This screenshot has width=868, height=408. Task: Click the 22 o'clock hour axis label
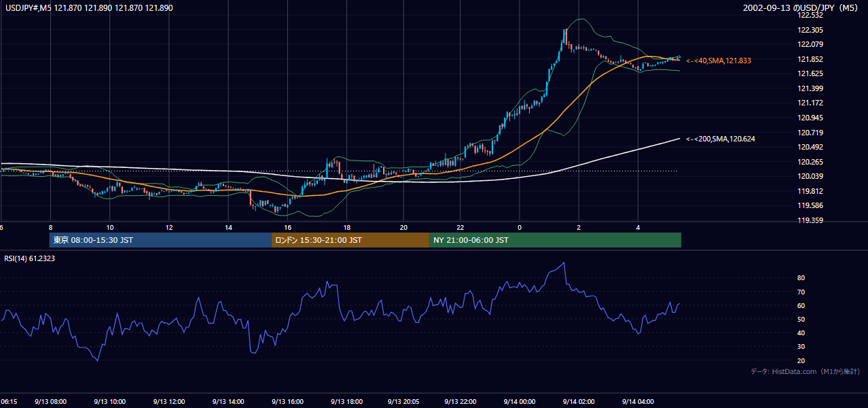[x=460, y=227]
